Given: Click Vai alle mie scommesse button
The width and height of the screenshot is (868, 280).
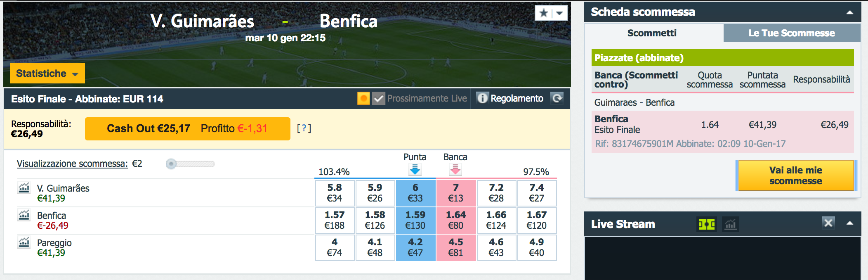Looking at the screenshot, I should click(796, 176).
